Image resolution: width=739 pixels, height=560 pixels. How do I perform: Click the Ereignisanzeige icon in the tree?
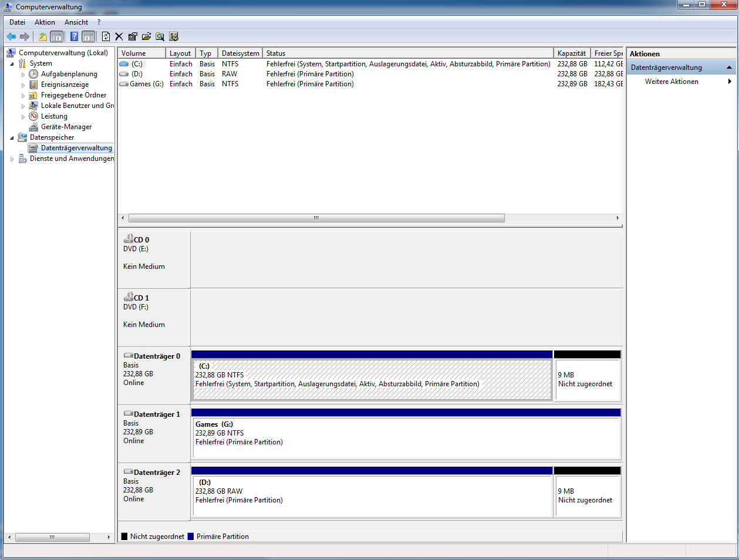point(33,85)
